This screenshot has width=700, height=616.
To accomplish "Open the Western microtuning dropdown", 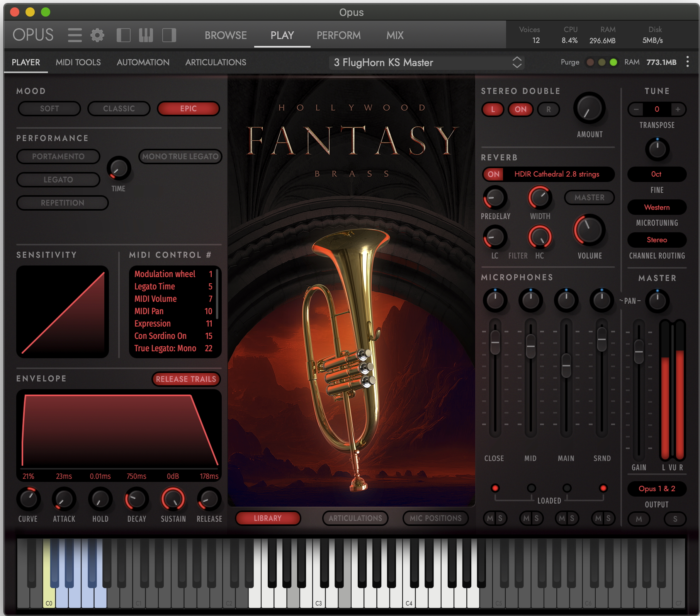I will click(x=657, y=208).
